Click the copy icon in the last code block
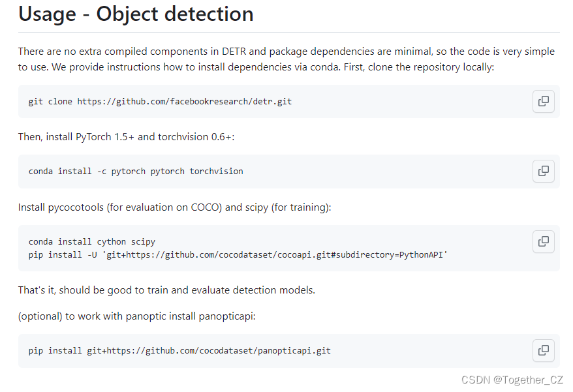 pyautogui.click(x=544, y=350)
